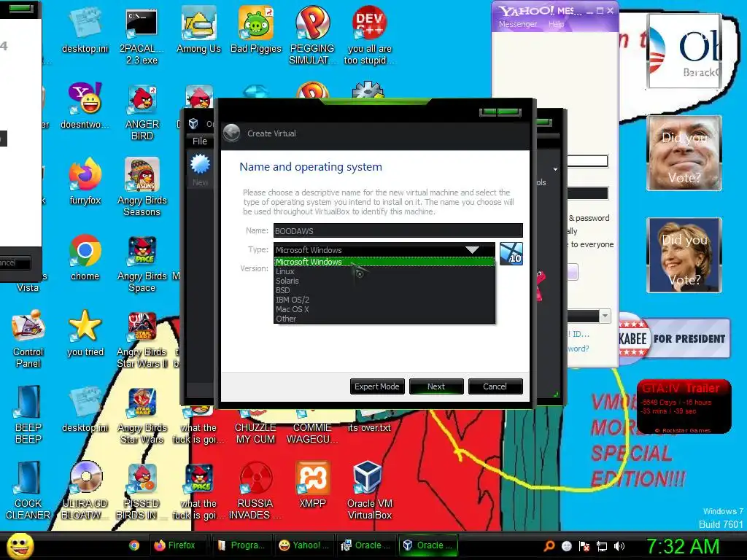Screen dimensions: 747x560
Task: Expand the Type dropdown arrow
Action: coord(472,249)
